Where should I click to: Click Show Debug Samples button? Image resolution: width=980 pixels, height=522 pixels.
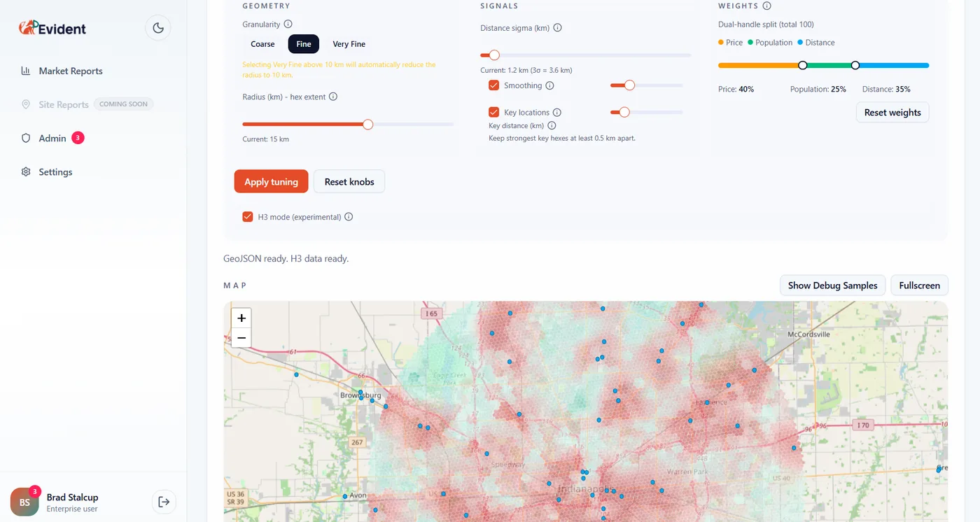point(832,285)
